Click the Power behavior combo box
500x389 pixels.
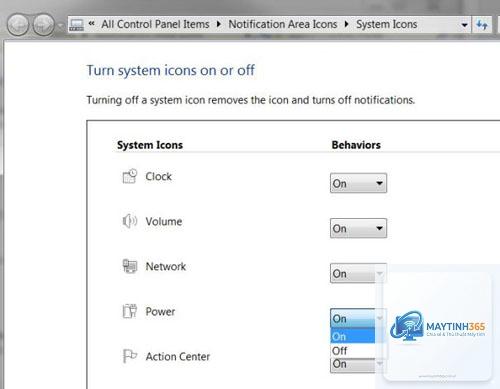358,318
